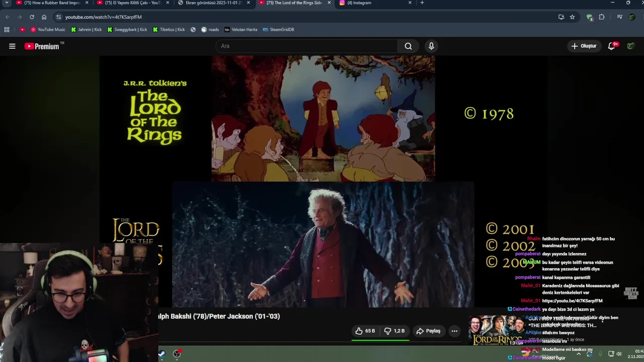Open the green extension icon in toolbar
Image resolution: width=644 pixels, height=362 pixels.
[x=590, y=17]
